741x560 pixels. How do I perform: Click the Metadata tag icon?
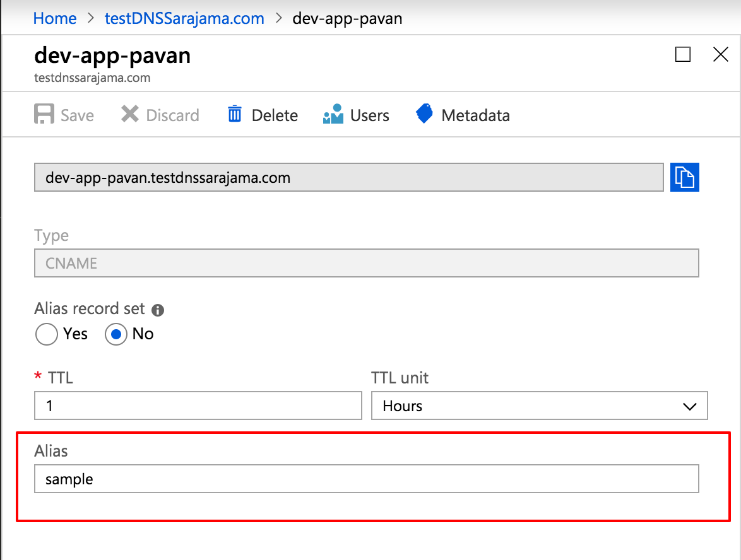click(x=424, y=114)
